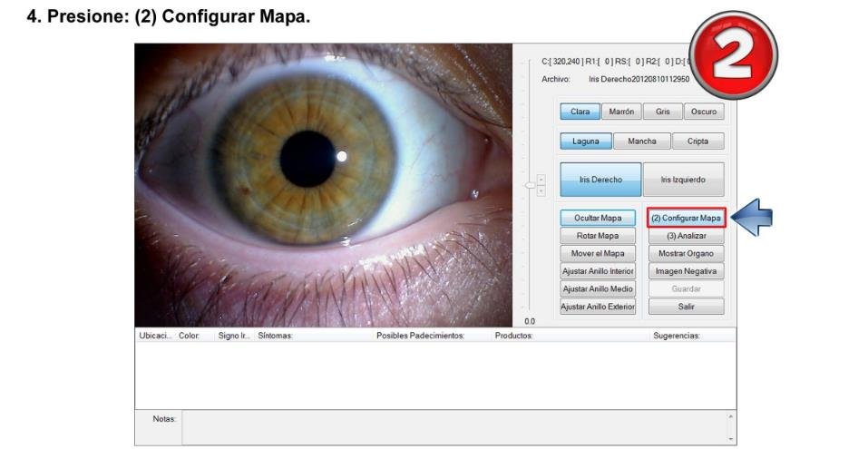Switch to Iris Izquierdo
Screen dimensions: 868x449
click(685, 180)
